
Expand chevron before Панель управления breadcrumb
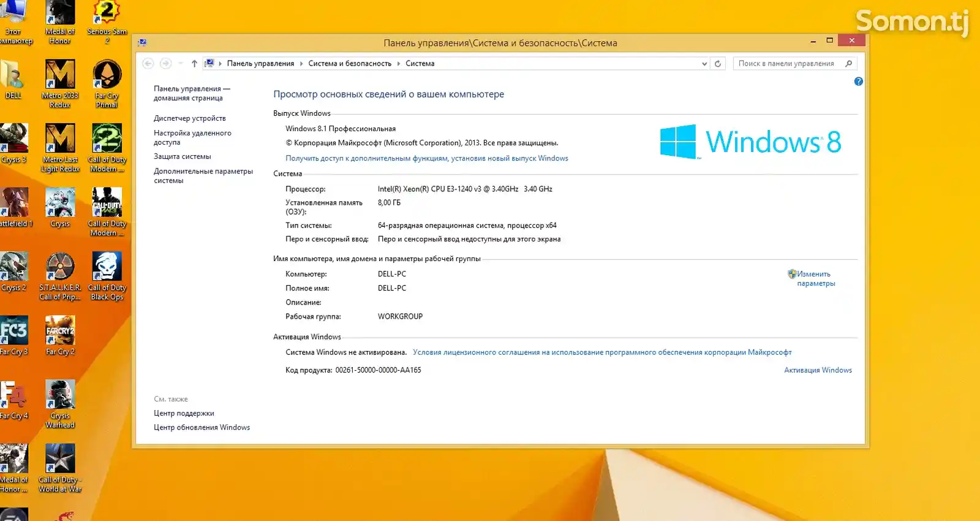221,64
